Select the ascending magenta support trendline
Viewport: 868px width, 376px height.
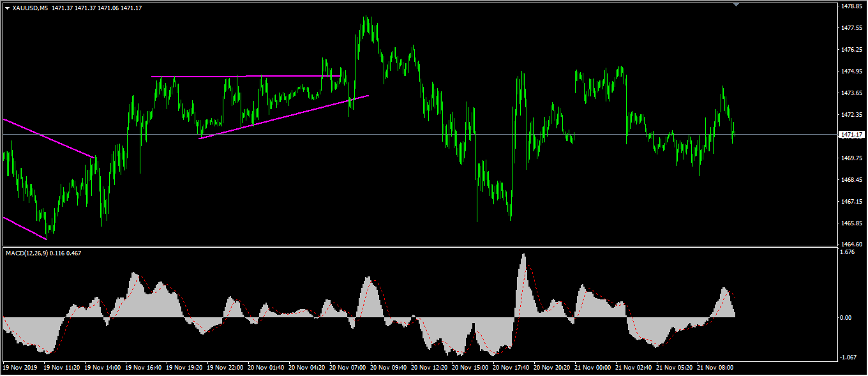284,117
